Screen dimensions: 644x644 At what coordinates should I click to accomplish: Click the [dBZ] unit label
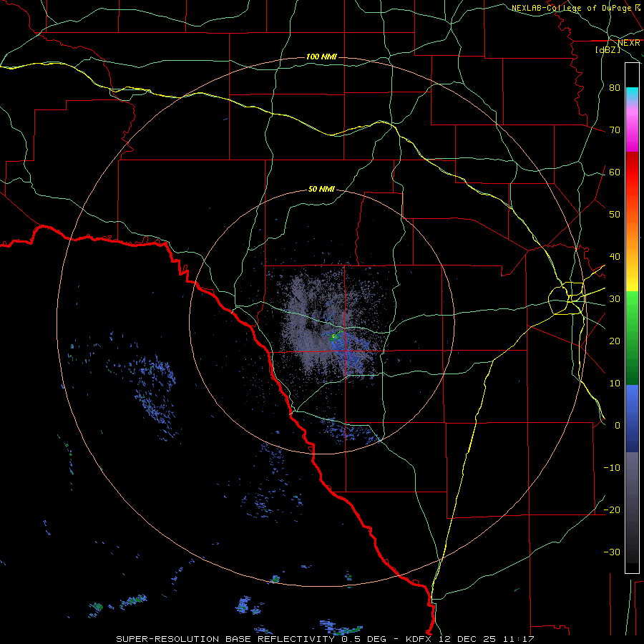coord(608,49)
